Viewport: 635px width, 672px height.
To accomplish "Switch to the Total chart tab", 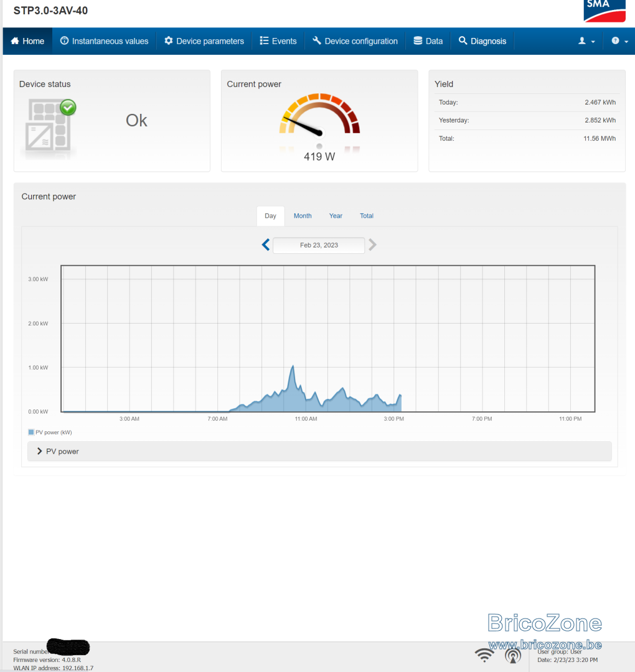I will coord(367,216).
